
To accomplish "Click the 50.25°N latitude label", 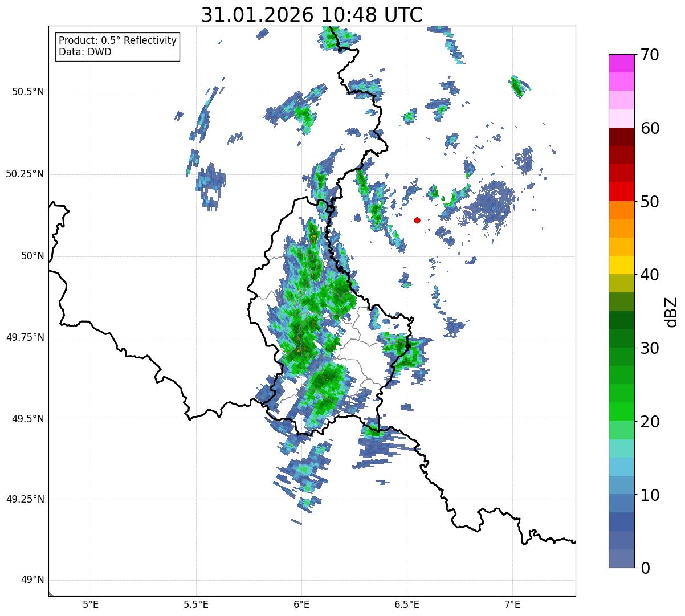I will [25, 174].
